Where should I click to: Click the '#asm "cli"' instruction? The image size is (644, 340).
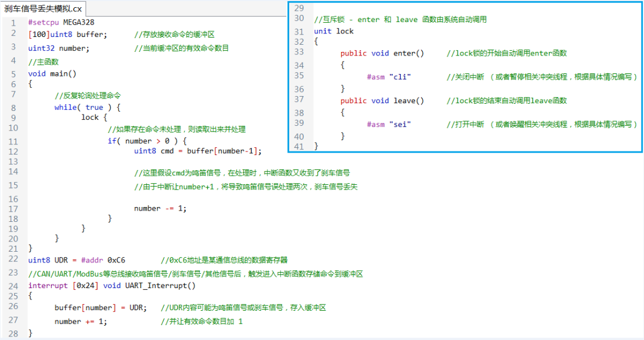(389, 77)
